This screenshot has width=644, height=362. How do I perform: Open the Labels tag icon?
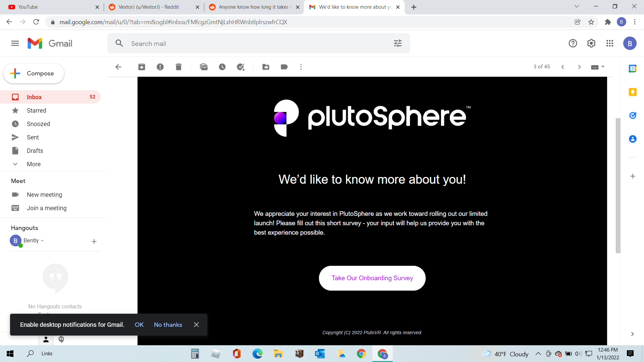click(x=284, y=67)
